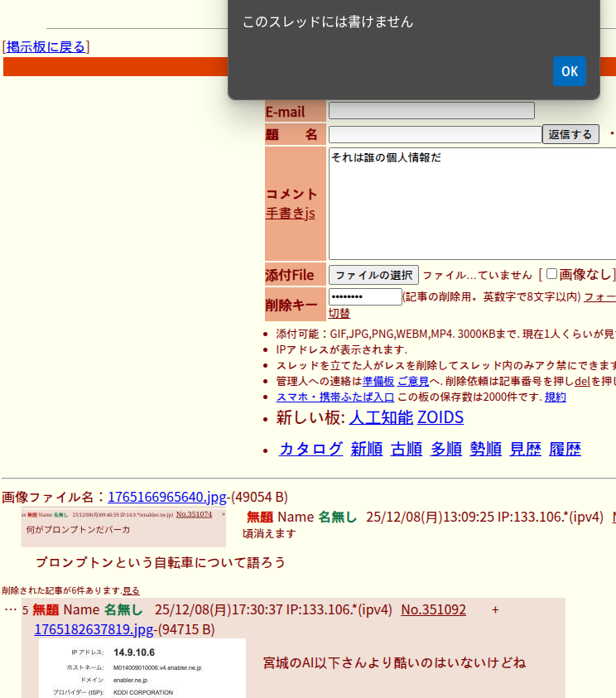This screenshot has width=616, height=698.
Task: Click the 削除キー password field
Action: tap(365, 297)
